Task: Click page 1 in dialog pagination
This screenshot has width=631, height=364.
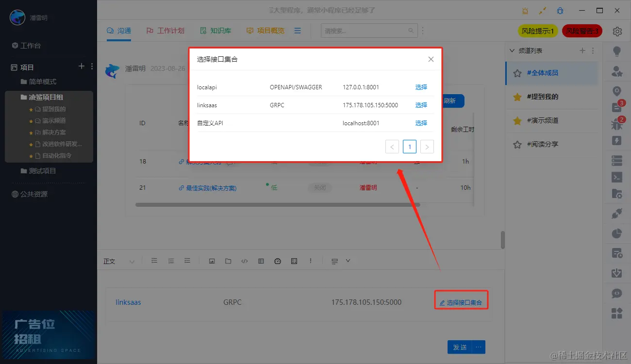Action: coord(410,147)
